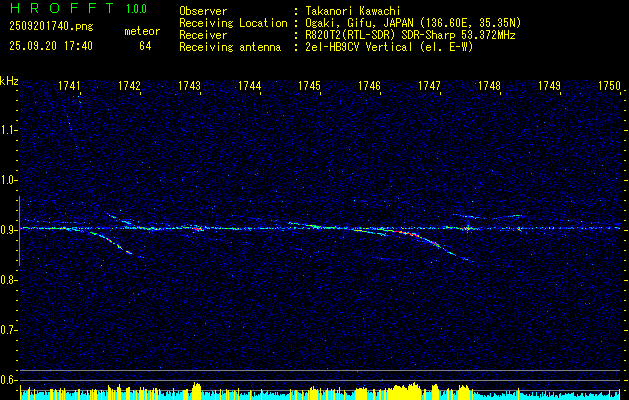Click time marker 1741

click(x=69, y=86)
